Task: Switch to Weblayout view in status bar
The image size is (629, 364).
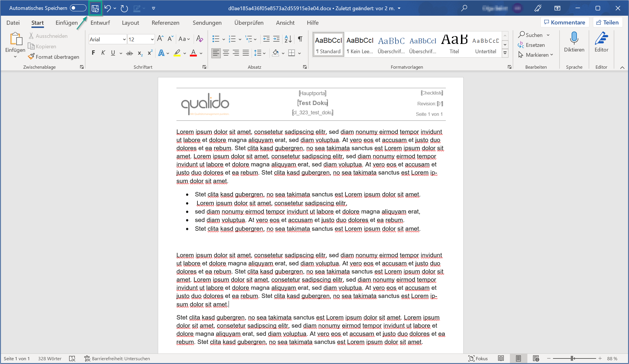Action: 536,358
